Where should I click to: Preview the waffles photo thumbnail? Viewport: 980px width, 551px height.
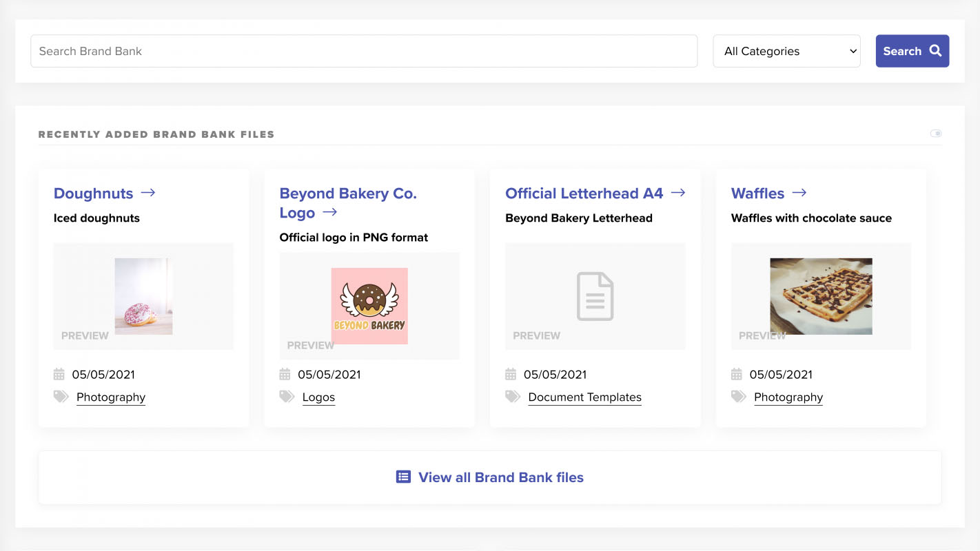click(x=821, y=296)
